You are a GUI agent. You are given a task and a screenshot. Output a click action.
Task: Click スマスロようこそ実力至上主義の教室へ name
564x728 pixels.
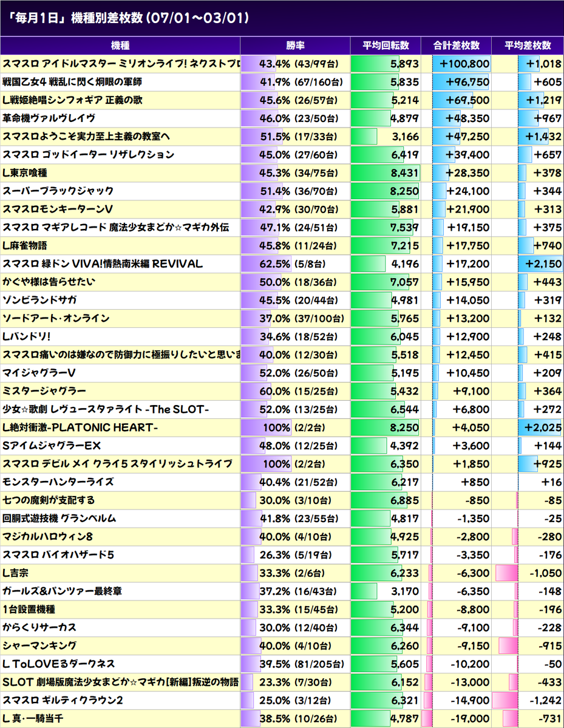point(86,137)
